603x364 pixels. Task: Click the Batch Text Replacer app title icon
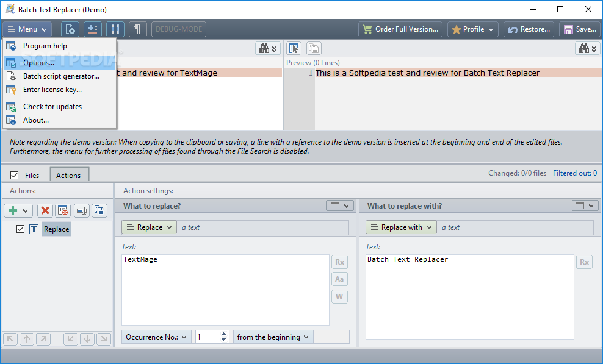click(10, 9)
